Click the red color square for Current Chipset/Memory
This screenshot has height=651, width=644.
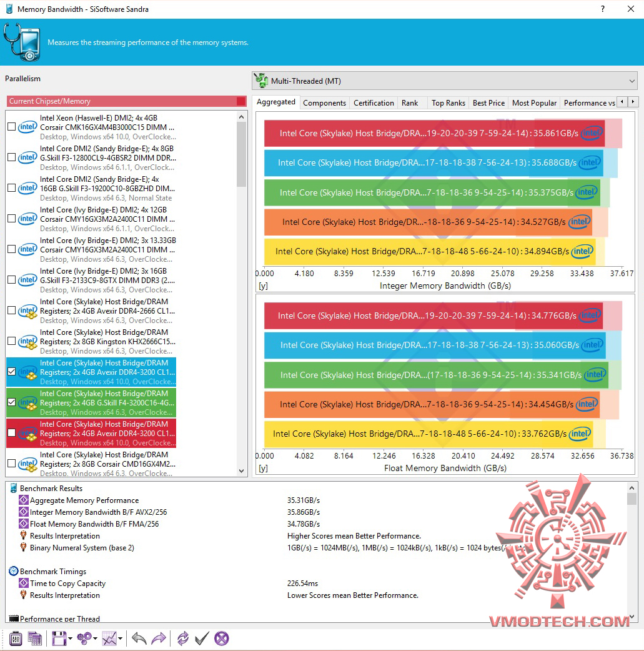(241, 101)
